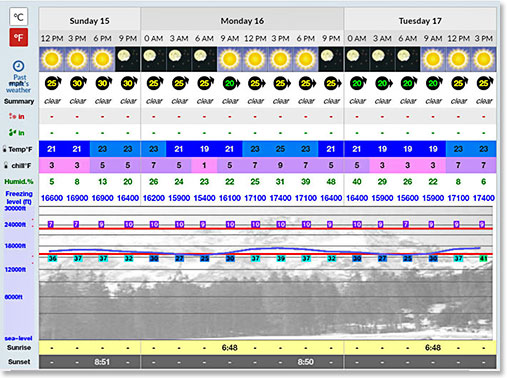Click the sun icon for Monday 12 PM

[x=255, y=59]
